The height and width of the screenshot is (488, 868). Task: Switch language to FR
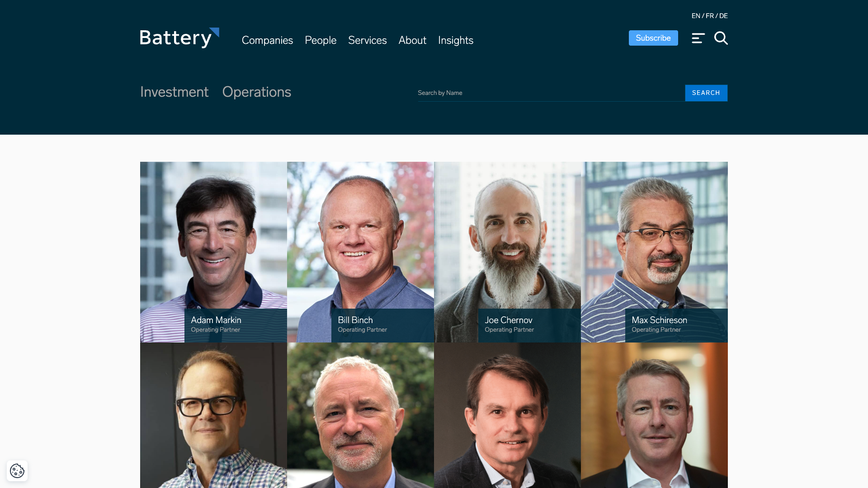[x=710, y=16]
